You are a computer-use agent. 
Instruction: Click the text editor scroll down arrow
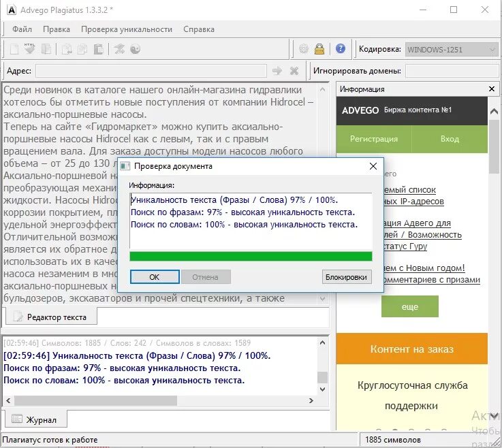(322, 299)
